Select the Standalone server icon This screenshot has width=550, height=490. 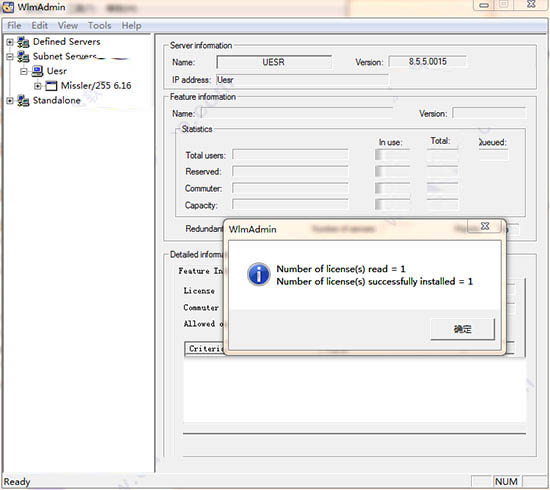point(23,101)
